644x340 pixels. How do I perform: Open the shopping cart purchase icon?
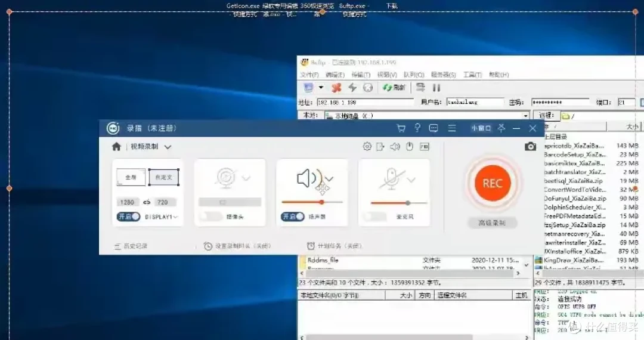(401, 128)
